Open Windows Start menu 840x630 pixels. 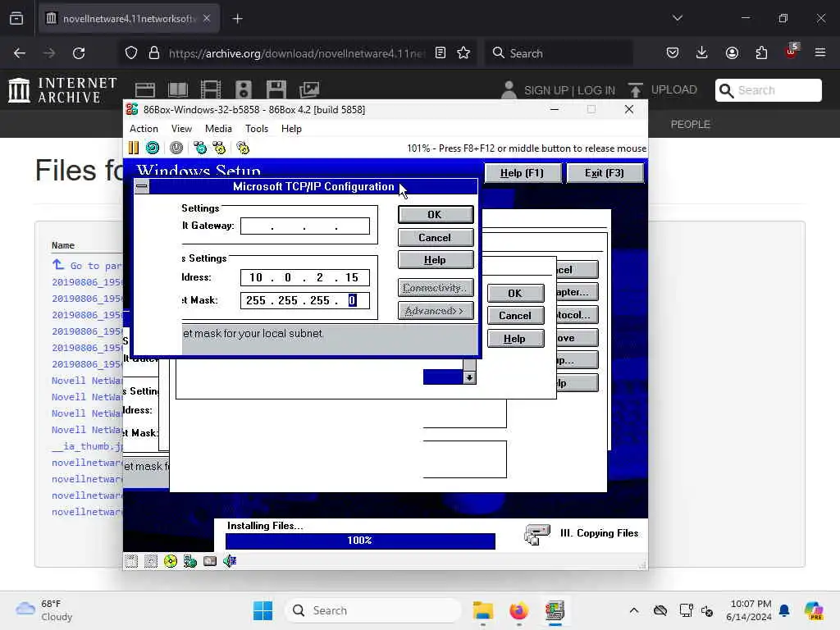point(263,610)
